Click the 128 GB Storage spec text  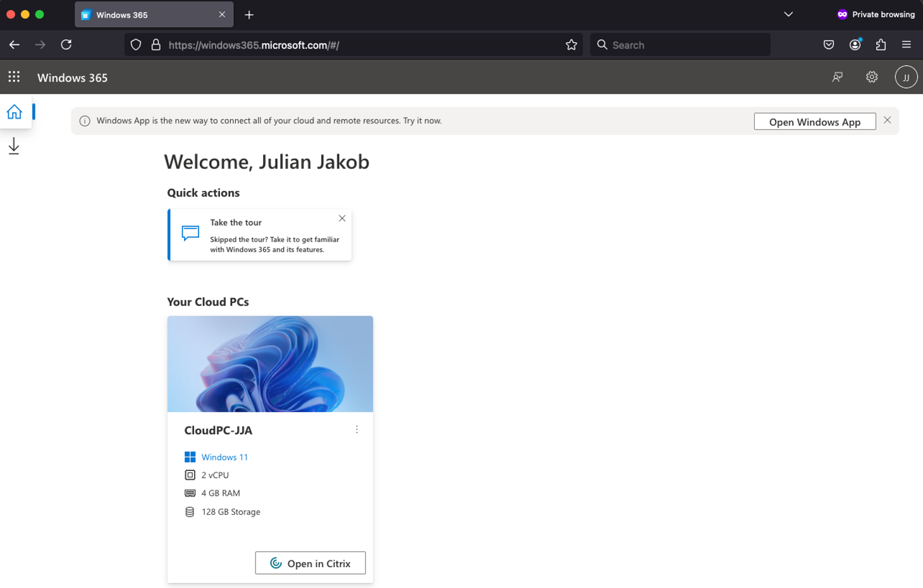pos(231,512)
